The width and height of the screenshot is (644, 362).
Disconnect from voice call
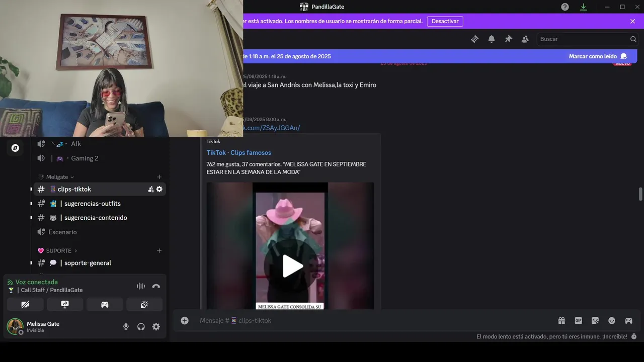tap(156, 286)
